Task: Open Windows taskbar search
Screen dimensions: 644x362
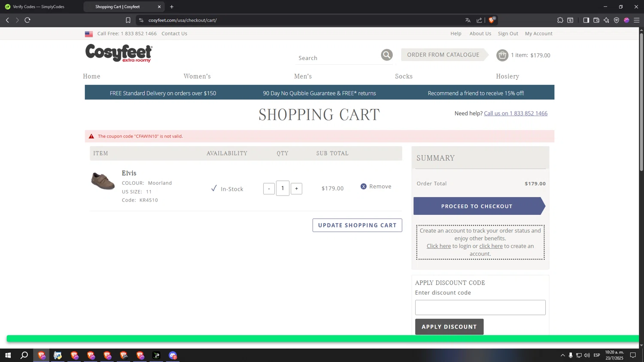Action: pos(24,355)
